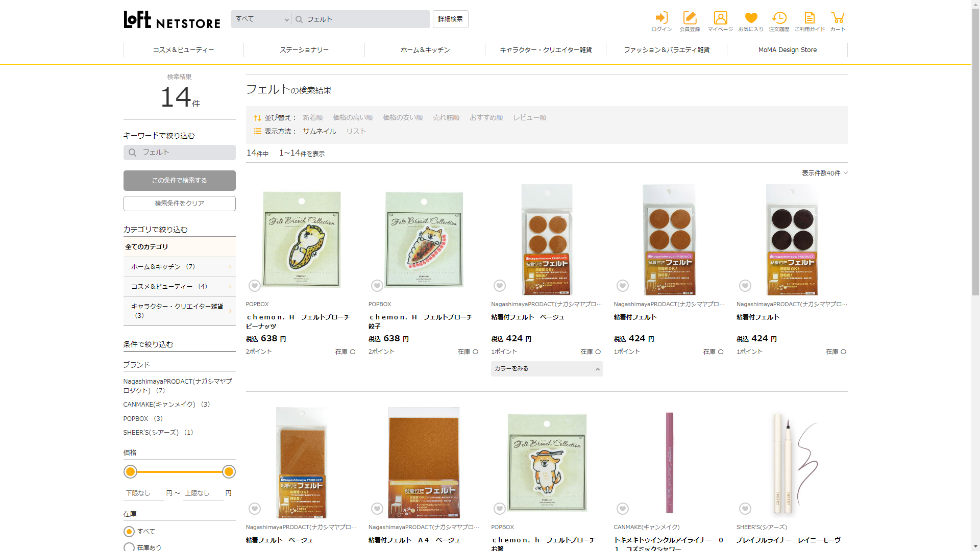Open the すべて search category dropdown
The image size is (980, 551).
pyautogui.click(x=261, y=19)
